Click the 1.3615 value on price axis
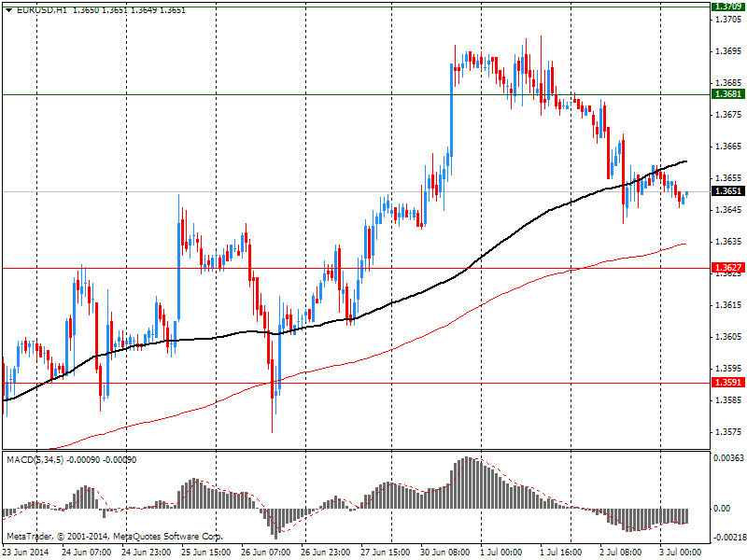Viewport: 747px width, 560px height. tap(728, 305)
